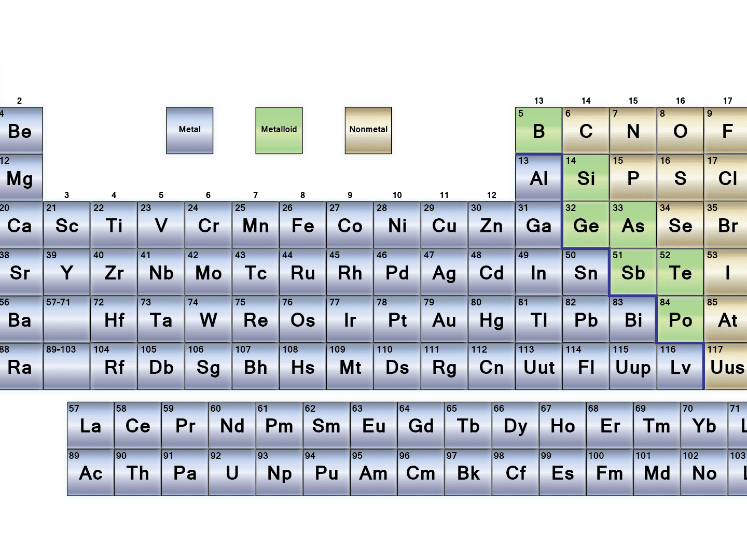Click the Iron (Fe) tile
The height and width of the screenshot is (560, 747).
(302, 225)
